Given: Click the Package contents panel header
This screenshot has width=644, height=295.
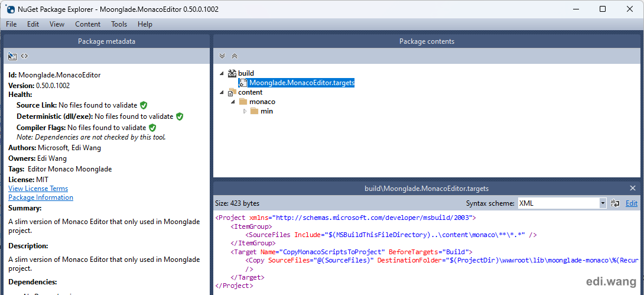Looking at the screenshot, I should click(427, 41).
